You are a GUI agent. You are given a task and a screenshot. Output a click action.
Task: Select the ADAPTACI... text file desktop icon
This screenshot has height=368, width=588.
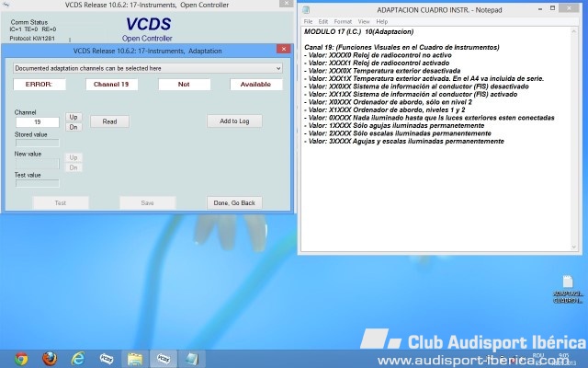pos(568,289)
